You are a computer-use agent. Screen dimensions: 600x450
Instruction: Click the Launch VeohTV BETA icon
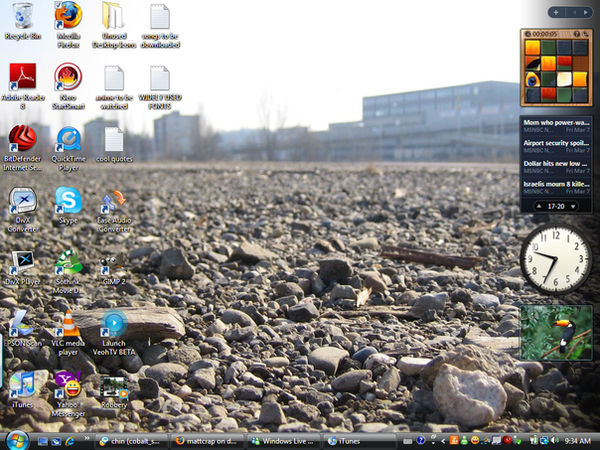click(114, 333)
